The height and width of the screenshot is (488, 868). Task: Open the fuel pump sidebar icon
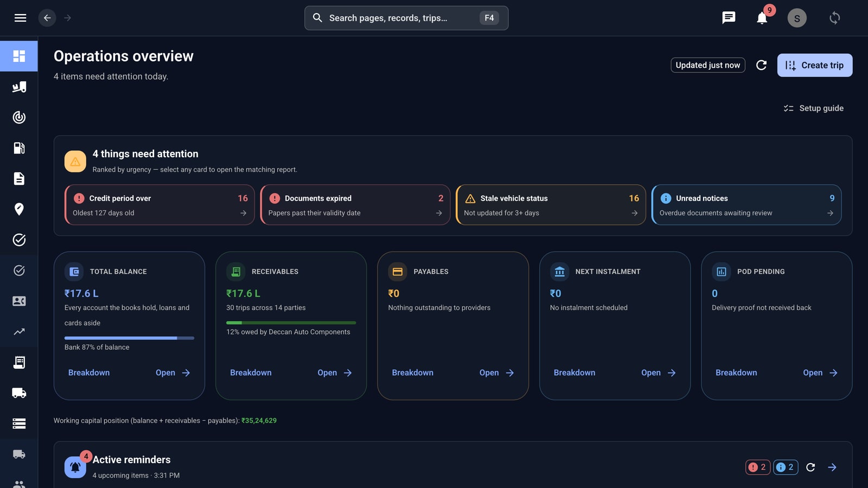click(19, 148)
